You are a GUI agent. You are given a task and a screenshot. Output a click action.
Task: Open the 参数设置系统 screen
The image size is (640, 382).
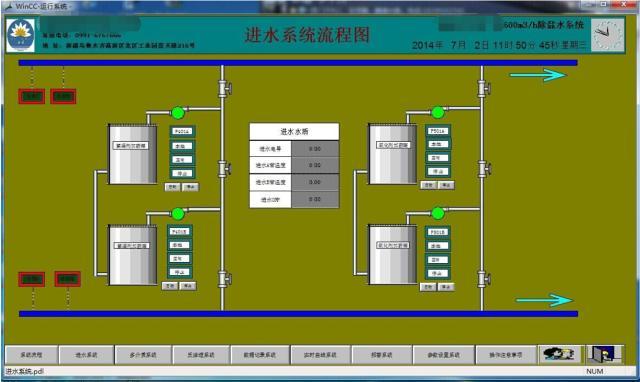pyautogui.click(x=444, y=355)
